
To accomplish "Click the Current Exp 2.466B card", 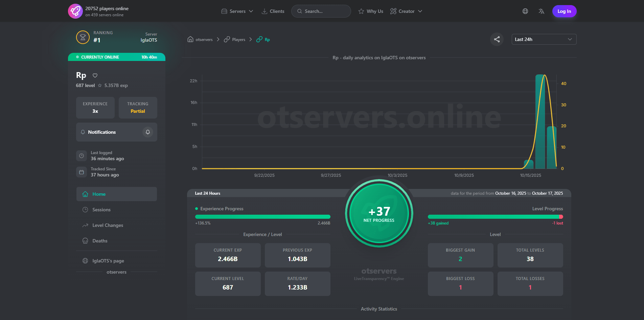I will [x=228, y=255].
